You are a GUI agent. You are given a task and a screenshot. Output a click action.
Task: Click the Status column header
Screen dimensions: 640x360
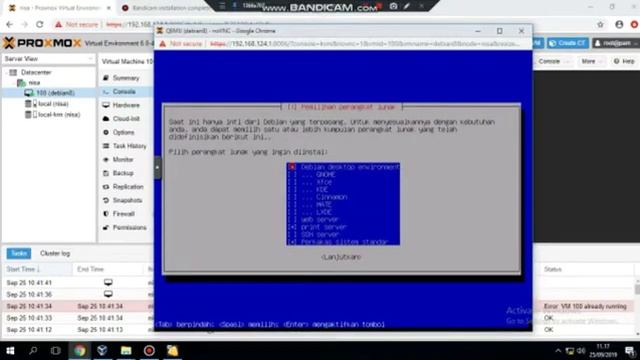[x=553, y=269]
